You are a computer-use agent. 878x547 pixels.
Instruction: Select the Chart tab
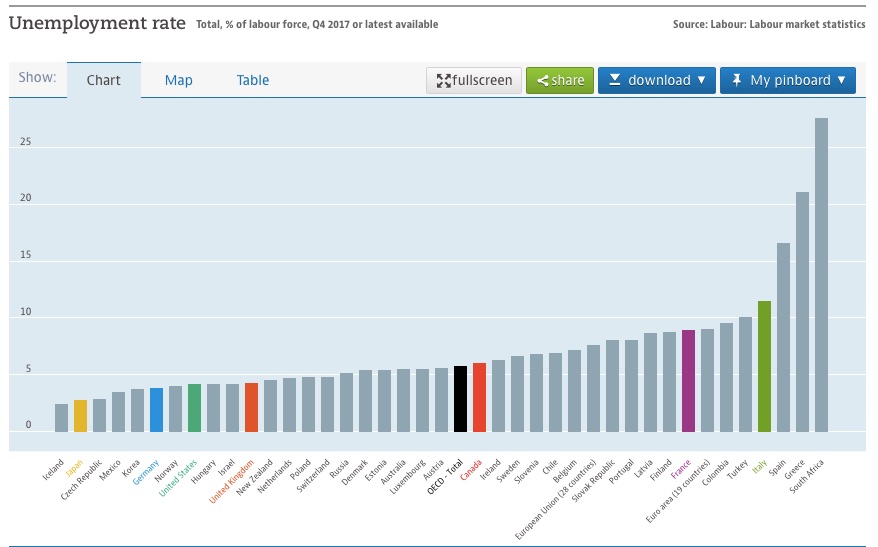click(104, 80)
